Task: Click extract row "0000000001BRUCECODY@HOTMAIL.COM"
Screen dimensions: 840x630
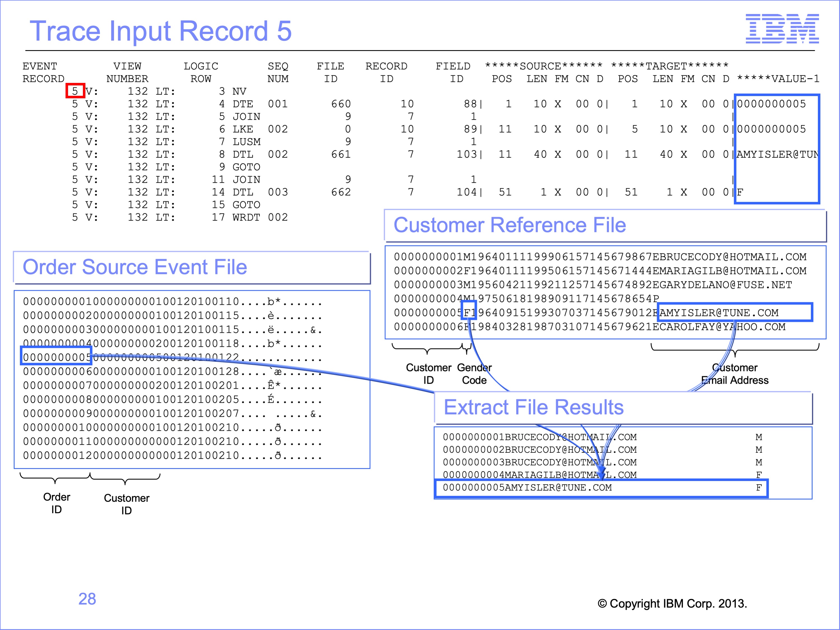Action: click(603, 437)
